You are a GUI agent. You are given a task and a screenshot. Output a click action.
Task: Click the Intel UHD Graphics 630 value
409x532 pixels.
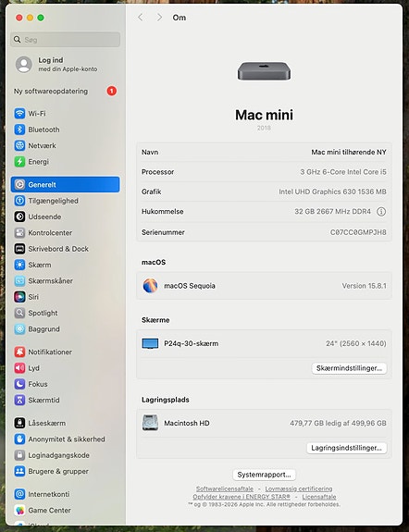pos(332,192)
